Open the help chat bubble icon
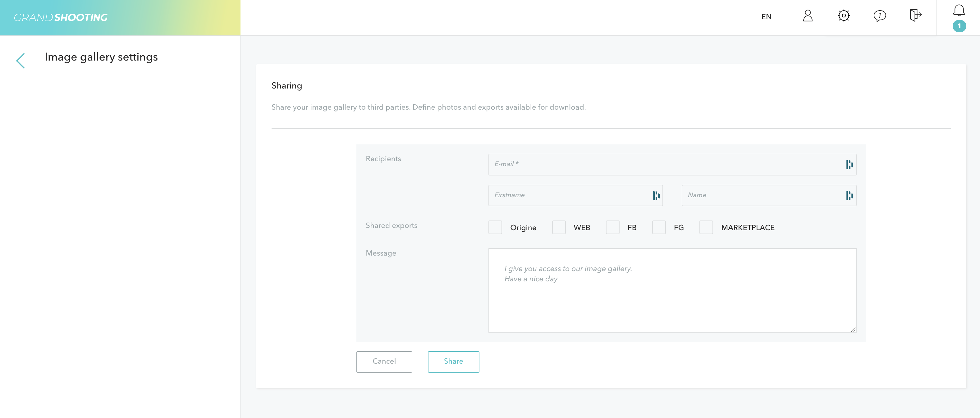The width and height of the screenshot is (980, 418). (x=880, y=16)
